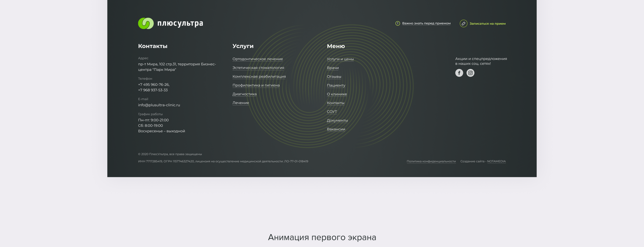
Task: Click 'Вакансии' menu link
Action: 336,129
